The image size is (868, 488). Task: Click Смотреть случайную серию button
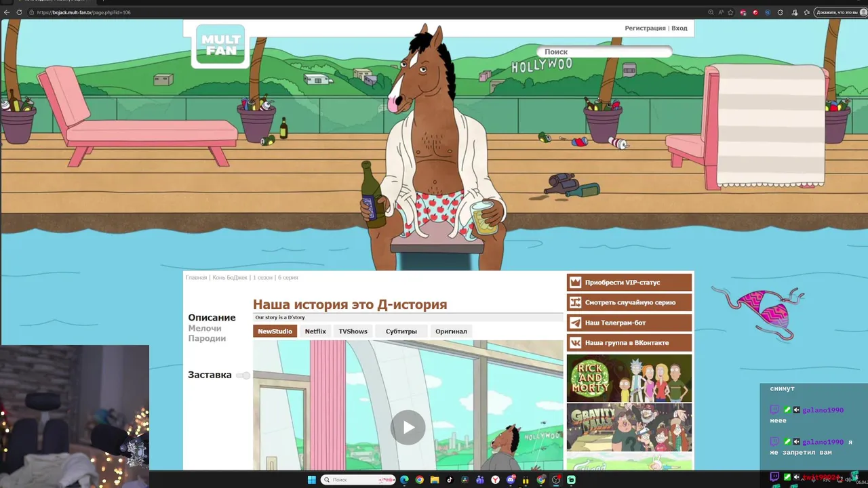click(629, 302)
